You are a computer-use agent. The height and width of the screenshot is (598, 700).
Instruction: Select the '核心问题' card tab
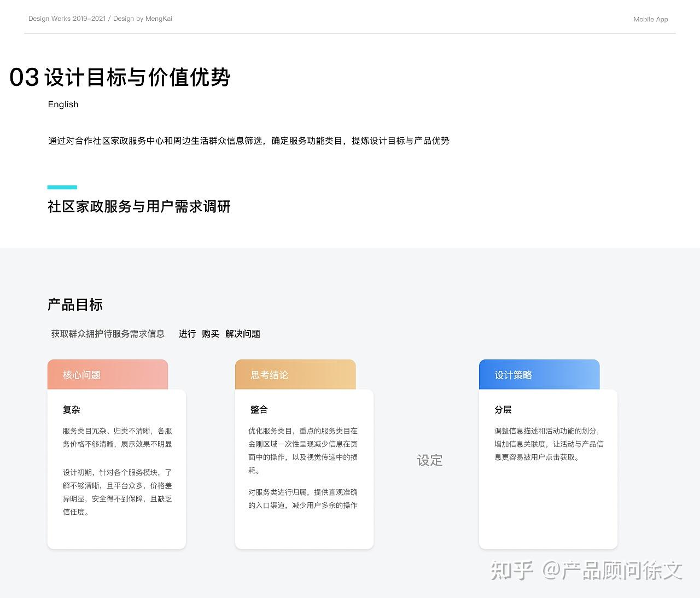(x=108, y=375)
